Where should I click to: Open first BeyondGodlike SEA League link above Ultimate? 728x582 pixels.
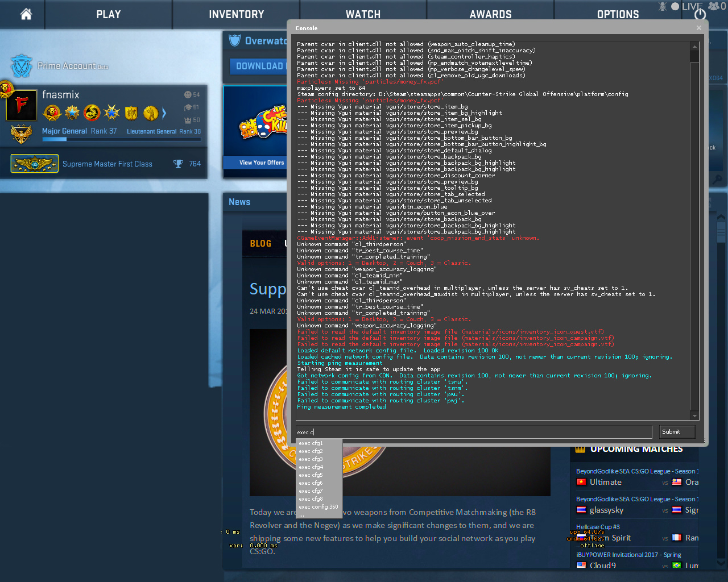tap(637, 471)
